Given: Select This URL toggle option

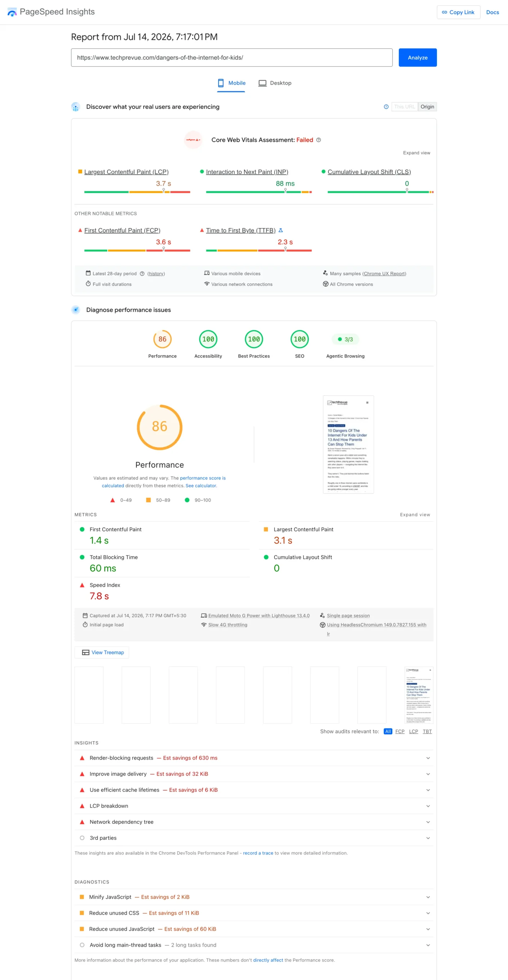Looking at the screenshot, I should (405, 107).
